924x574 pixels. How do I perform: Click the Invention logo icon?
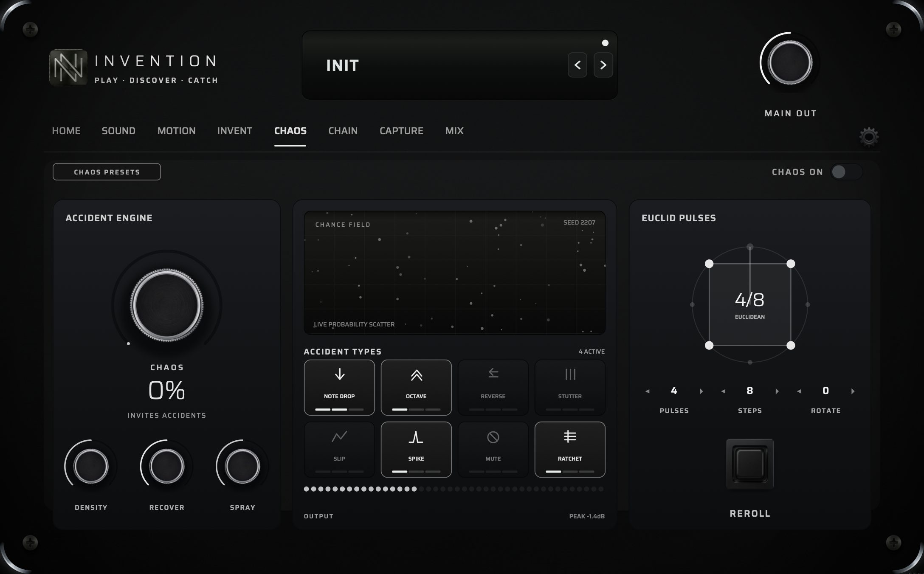click(x=68, y=68)
